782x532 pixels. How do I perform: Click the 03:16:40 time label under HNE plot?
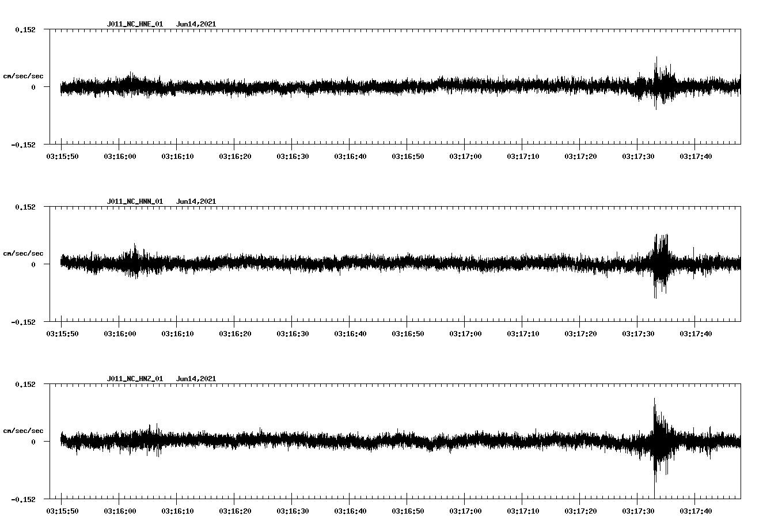click(350, 156)
